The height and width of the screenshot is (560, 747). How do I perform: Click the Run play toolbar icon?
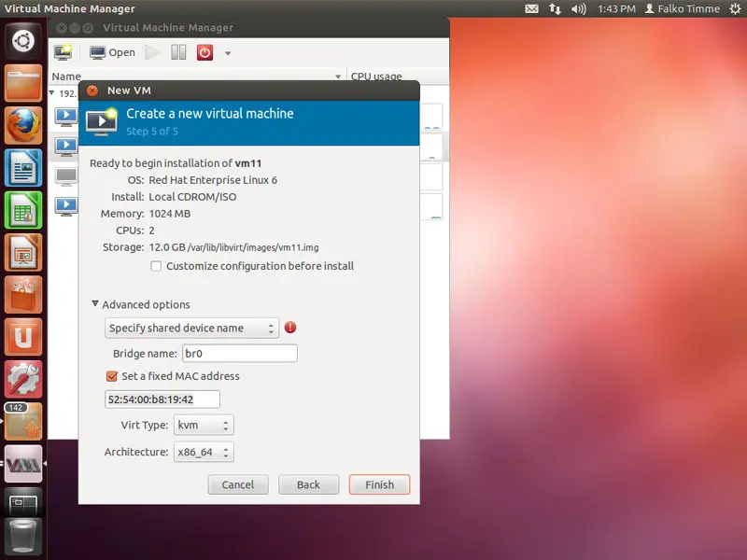coord(152,52)
